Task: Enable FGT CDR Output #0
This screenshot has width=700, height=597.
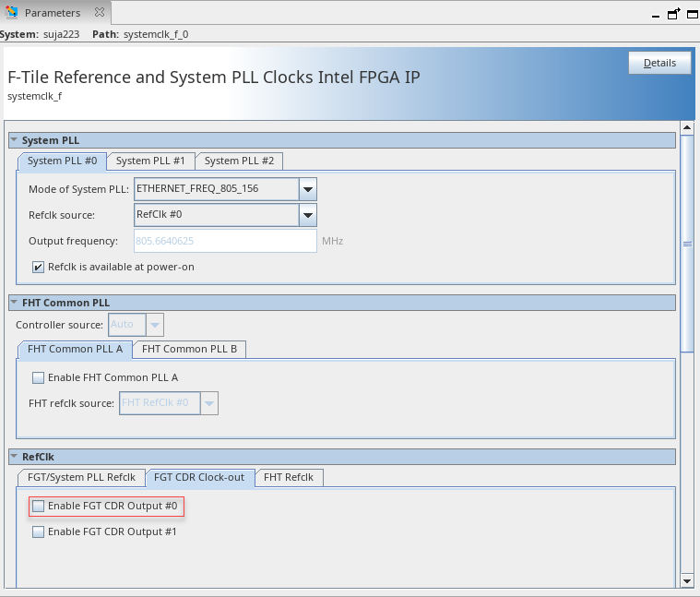Action: pyautogui.click(x=39, y=506)
